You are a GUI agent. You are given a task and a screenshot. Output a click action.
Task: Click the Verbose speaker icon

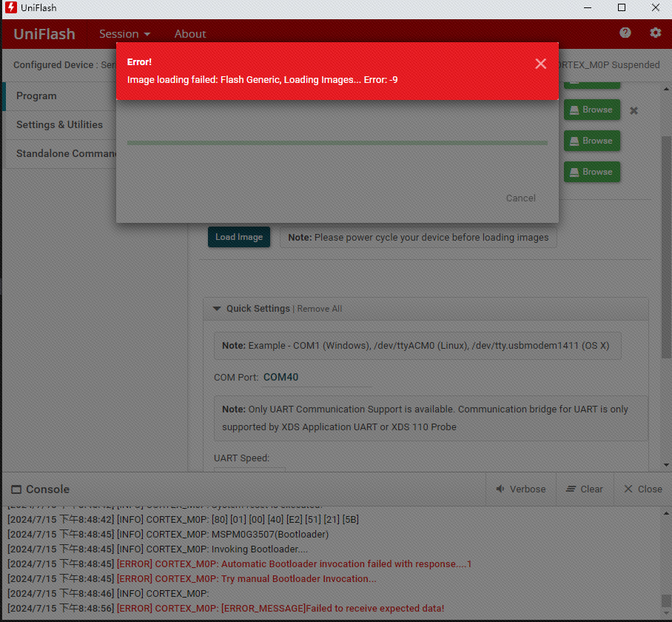click(x=500, y=489)
